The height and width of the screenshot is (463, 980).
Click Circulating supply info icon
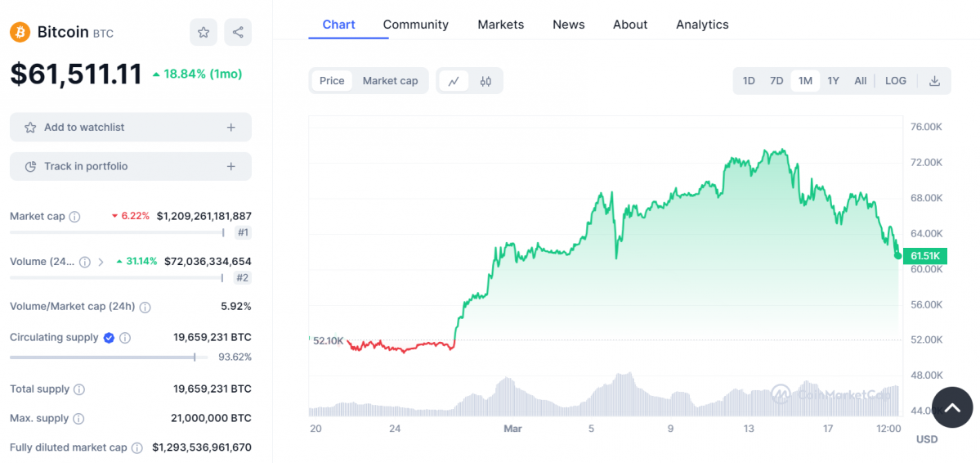pyautogui.click(x=125, y=338)
